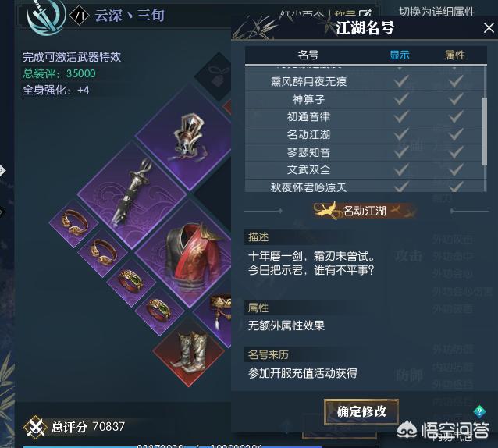Toggle attribute checkmark for 初通音律
This screenshot has width=498, height=448.
tap(455, 117)
